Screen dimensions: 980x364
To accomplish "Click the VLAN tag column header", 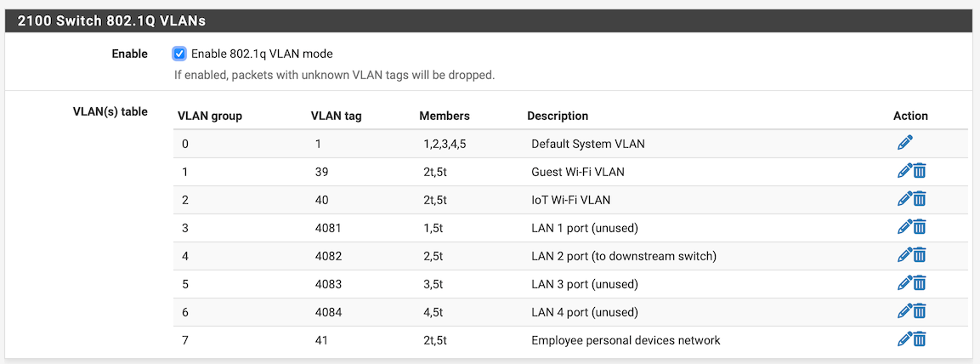I will [x=337, y=116].
